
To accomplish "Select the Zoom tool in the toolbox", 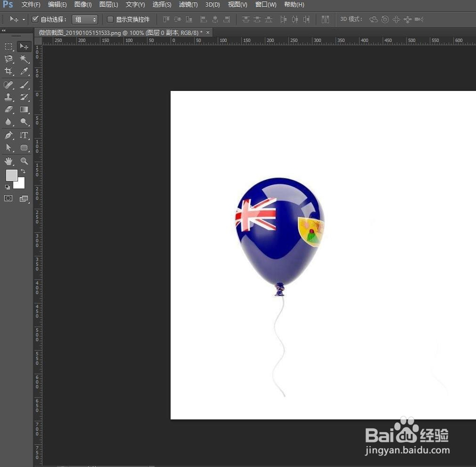I will pos(24,161).
